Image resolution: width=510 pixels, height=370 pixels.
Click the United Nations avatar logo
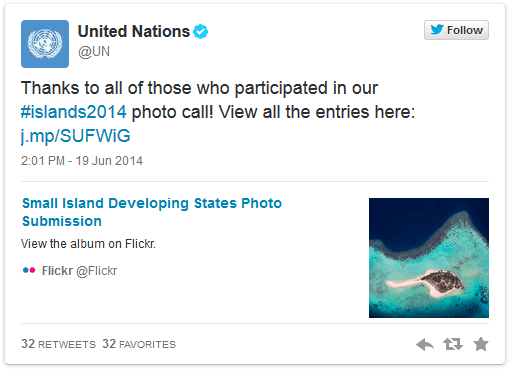[x=45, y=44]
